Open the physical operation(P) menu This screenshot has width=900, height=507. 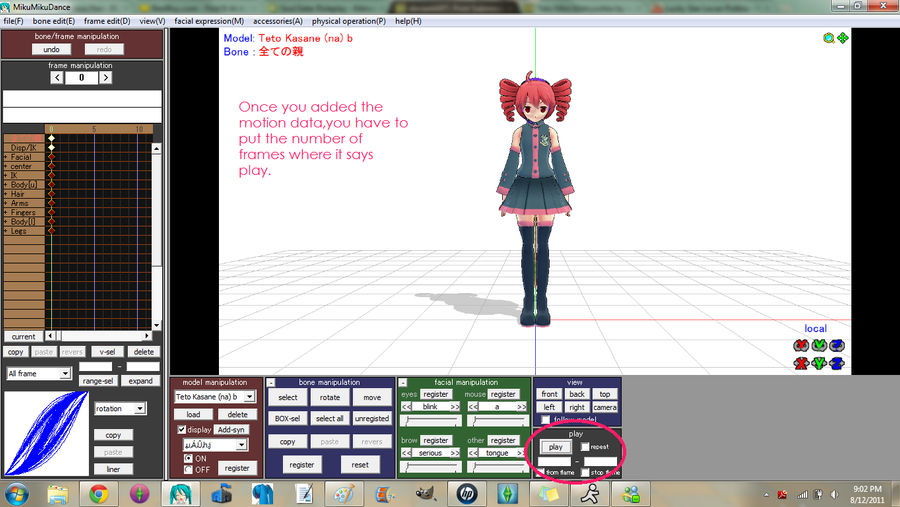pos(348,21)
